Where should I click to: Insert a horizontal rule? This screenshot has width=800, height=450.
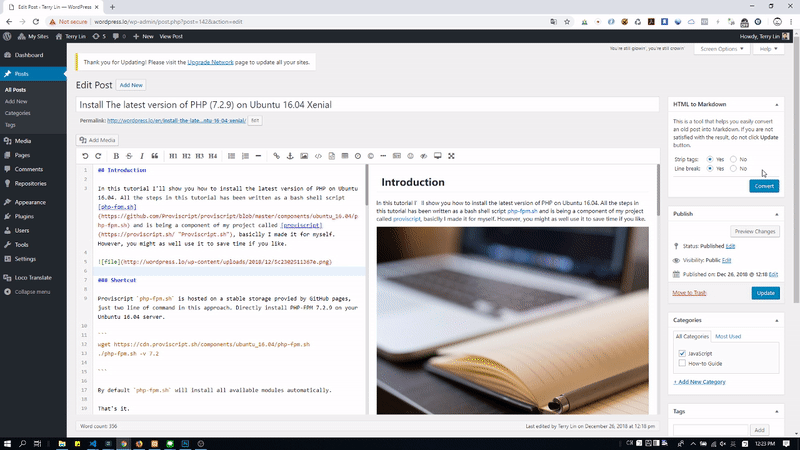pos(258,156)
